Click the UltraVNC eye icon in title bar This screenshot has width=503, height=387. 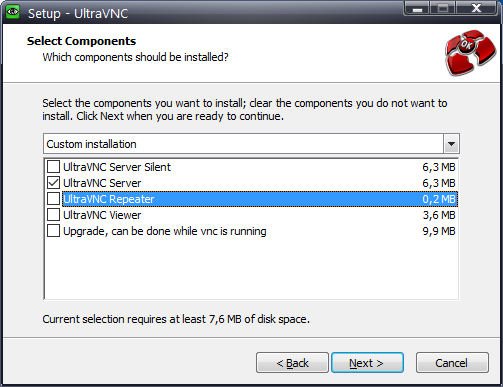pyautogui.click(x=13, y=12)
